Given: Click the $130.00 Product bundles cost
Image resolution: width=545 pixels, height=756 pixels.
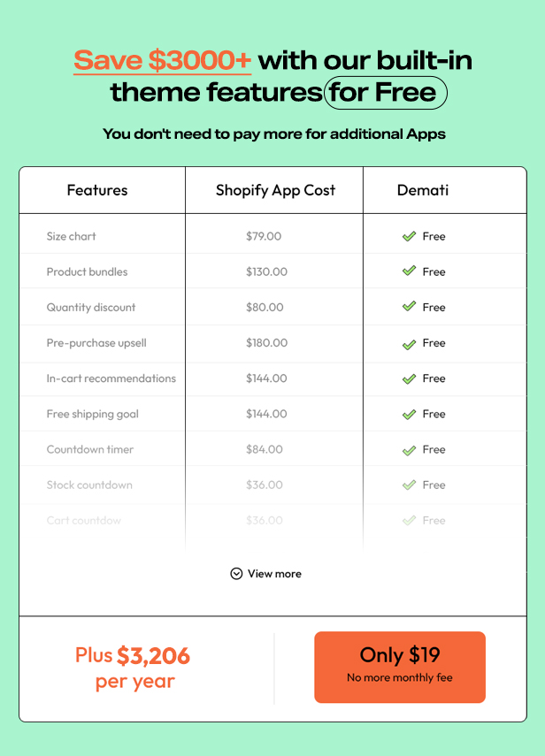Looking at the screenshot, I should click(266, 272).
